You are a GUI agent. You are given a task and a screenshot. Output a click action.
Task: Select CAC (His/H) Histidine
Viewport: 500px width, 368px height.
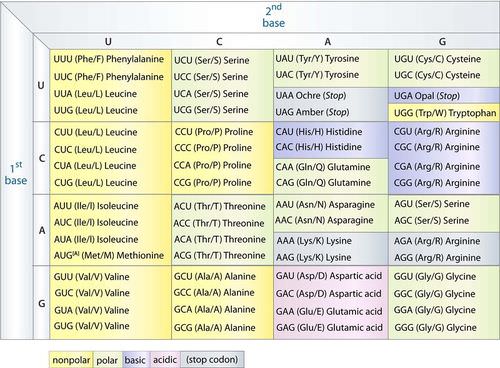tap(318, 147)
